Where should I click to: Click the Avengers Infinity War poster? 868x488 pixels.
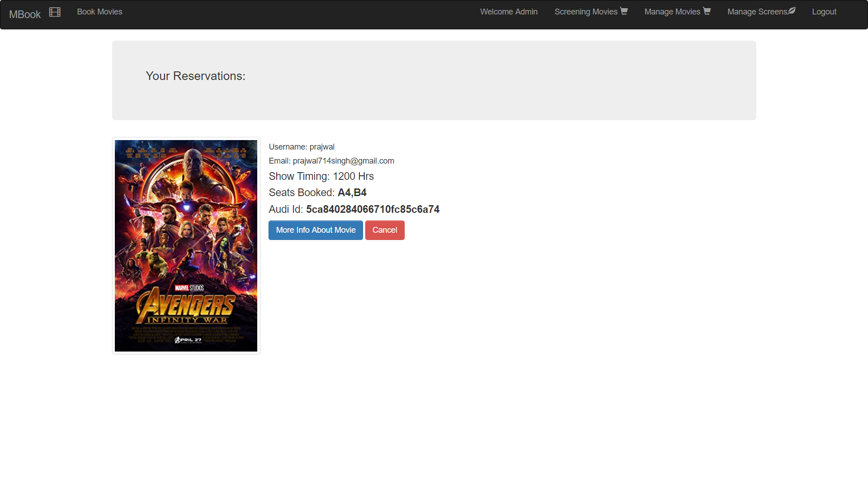(186, 246)
